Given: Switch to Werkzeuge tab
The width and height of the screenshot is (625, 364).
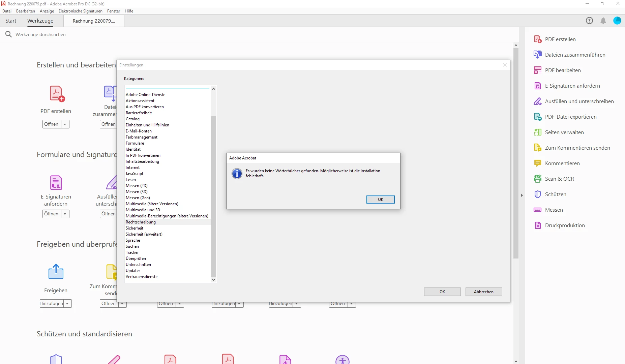Looking at the screenshot, I should (40, 21).
